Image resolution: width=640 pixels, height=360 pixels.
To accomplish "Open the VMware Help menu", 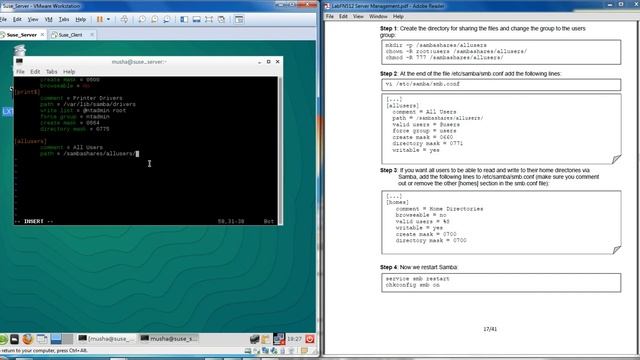I will [x=81, y=19].
